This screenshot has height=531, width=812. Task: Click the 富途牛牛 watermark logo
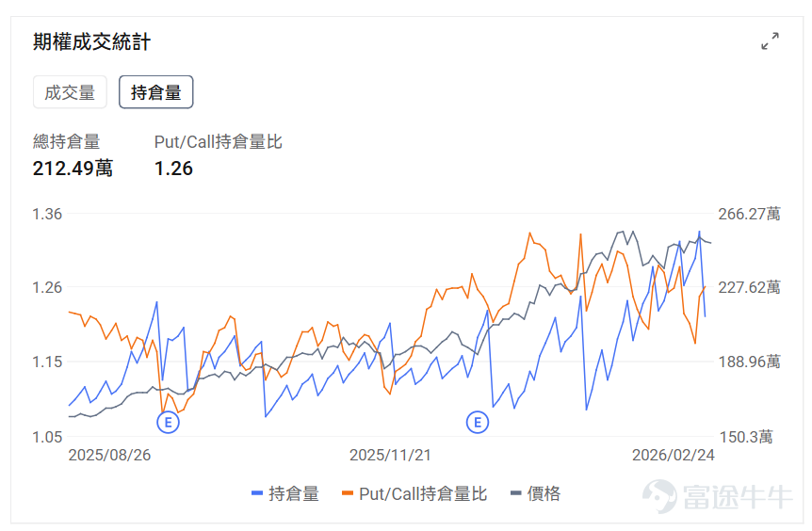717,496
